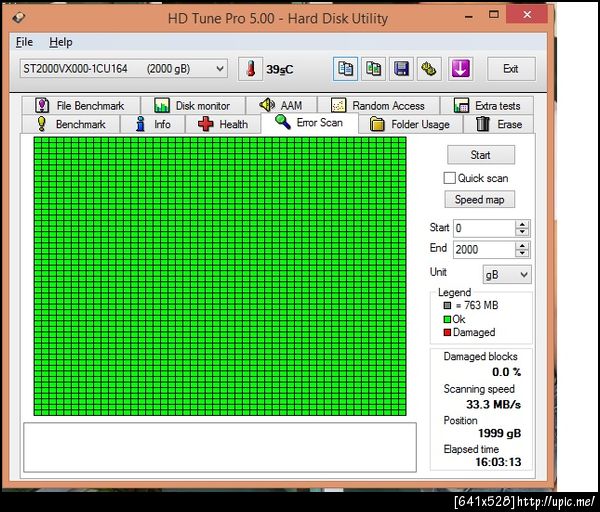
Task: Open the Extra tests tab
Action: click(487, 105)
